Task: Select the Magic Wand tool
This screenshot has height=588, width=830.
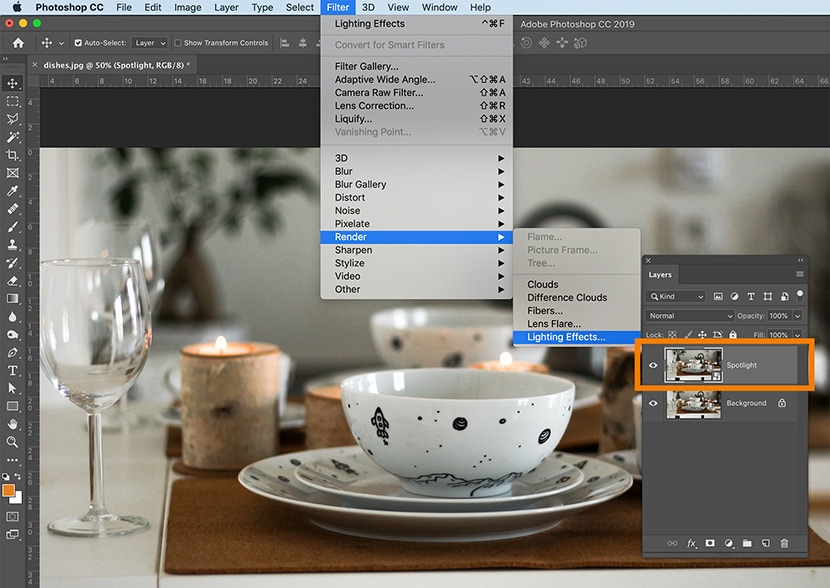Action: pos(13,137)
